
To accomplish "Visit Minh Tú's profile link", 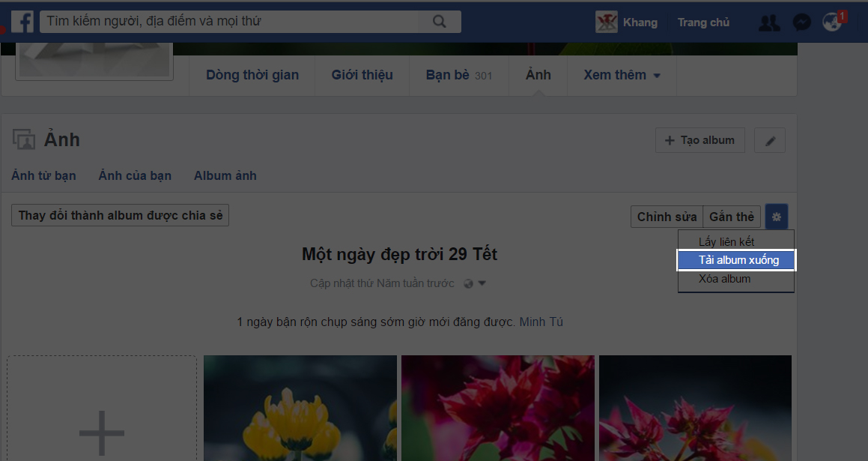I will 540,321.
